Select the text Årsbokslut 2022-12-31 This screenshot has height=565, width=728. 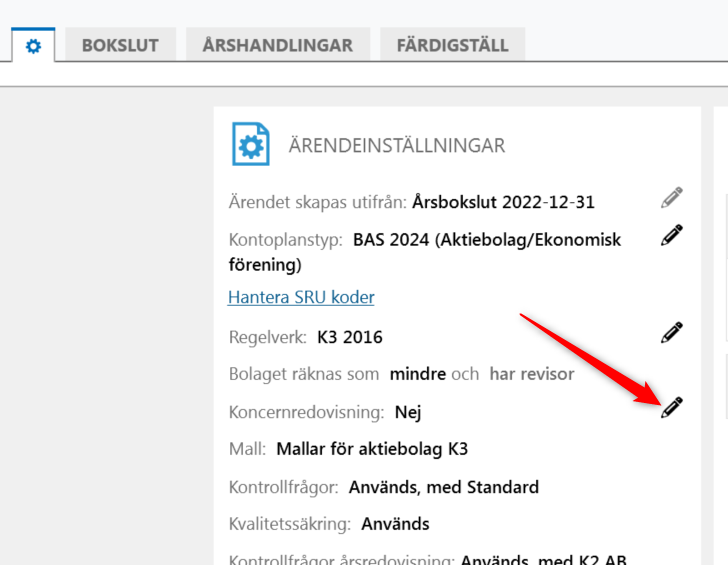503,202
